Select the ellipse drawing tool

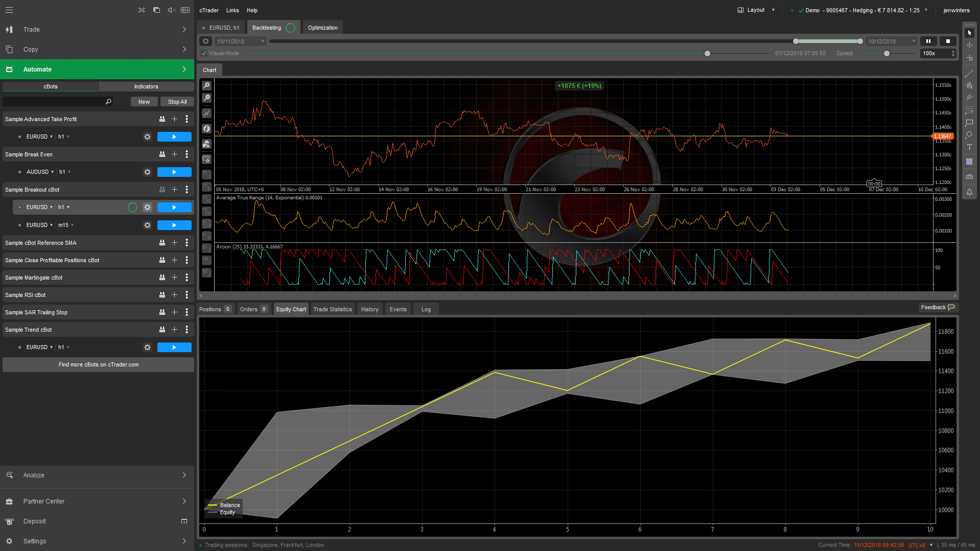point(969,135)
